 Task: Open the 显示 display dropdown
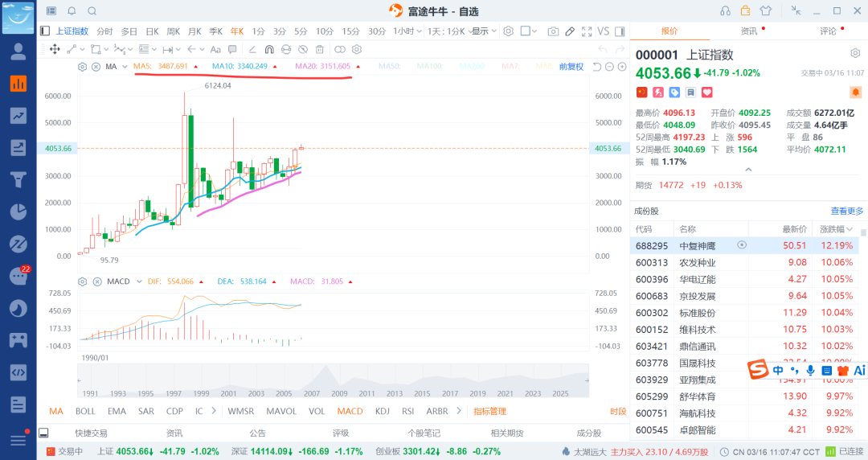[484, 31]
